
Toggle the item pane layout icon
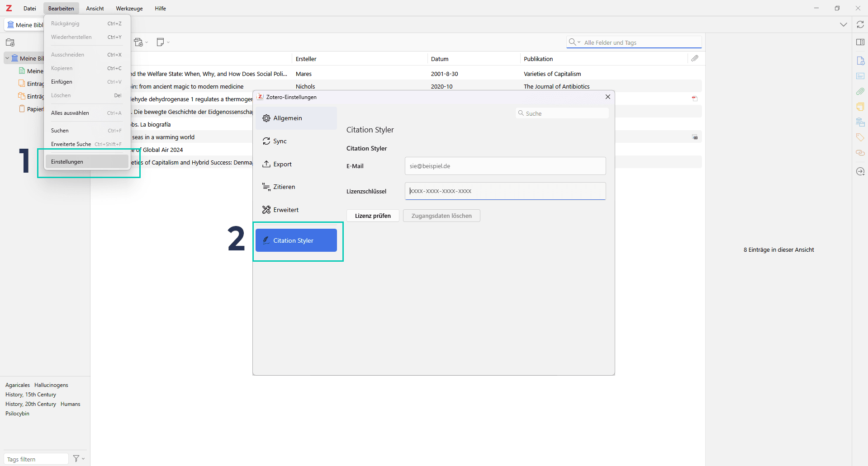pyautogui.click(x=860, y=42)
